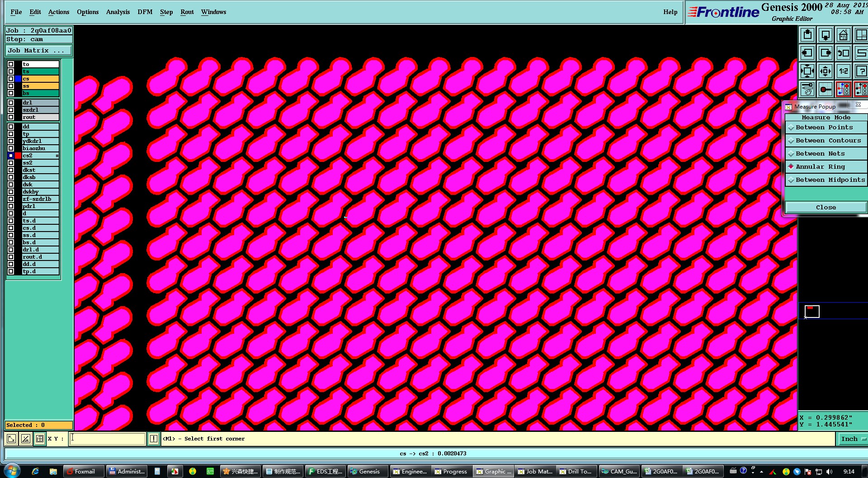Open the Options menu
The width and height of the screenshot is (868, 478).
(88, 12)
